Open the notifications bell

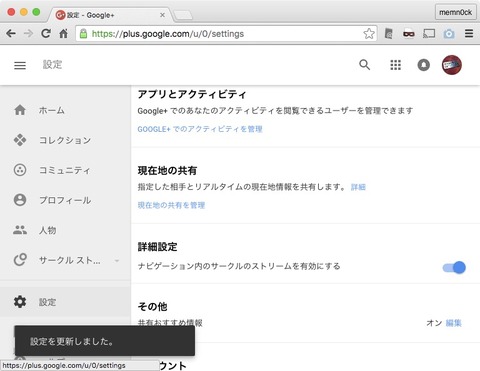coord(424,65)
